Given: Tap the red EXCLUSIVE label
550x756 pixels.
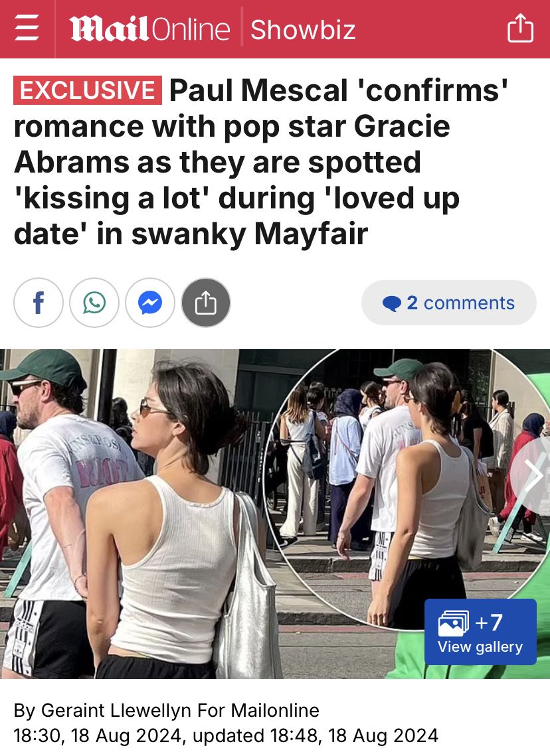Looking at the screenshot, I should point(87,90).
